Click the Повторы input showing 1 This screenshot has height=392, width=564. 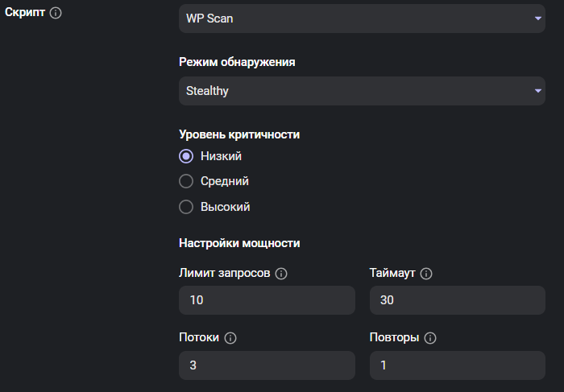click(458, 365)
